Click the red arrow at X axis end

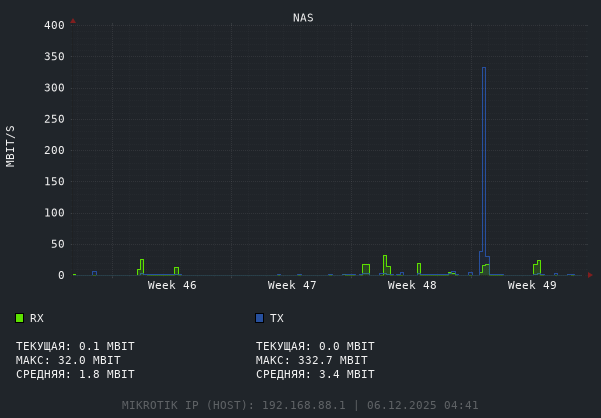pyautogui.click(x=590, y=274)
